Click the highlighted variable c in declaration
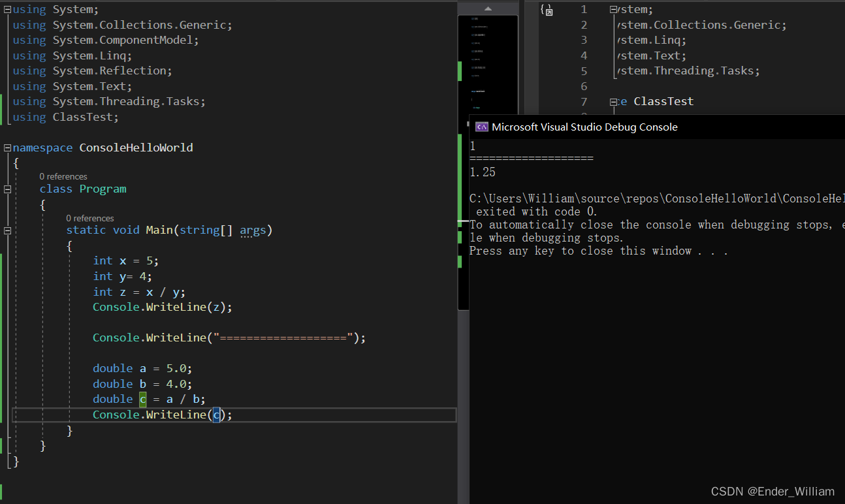This screenshot has width=845, height=504. coord(142,400)
